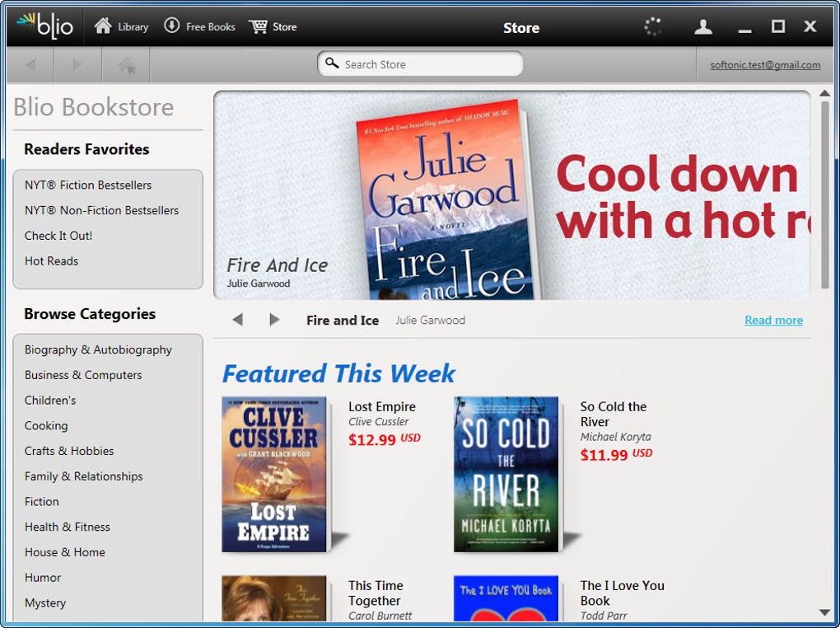Click the Blio Bookstore heading
This screenshot has width=840, height=628.
tap(94, 106)
